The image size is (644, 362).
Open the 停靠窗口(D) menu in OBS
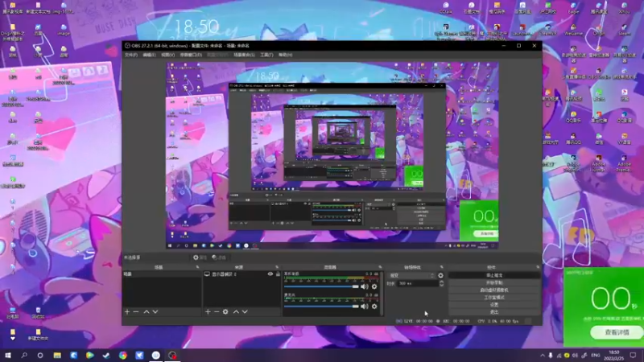191,55
